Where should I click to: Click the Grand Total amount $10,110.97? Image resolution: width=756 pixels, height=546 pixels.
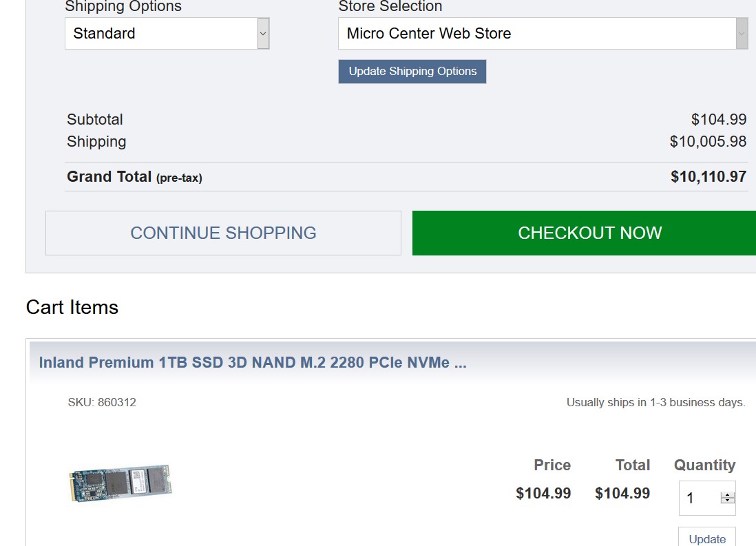[708, 176]
